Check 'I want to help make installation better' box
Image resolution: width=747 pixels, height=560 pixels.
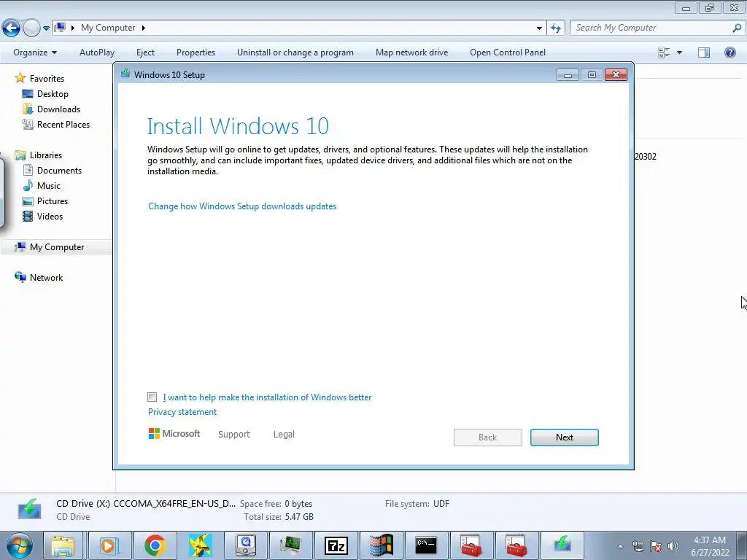[x=152, y=397]
